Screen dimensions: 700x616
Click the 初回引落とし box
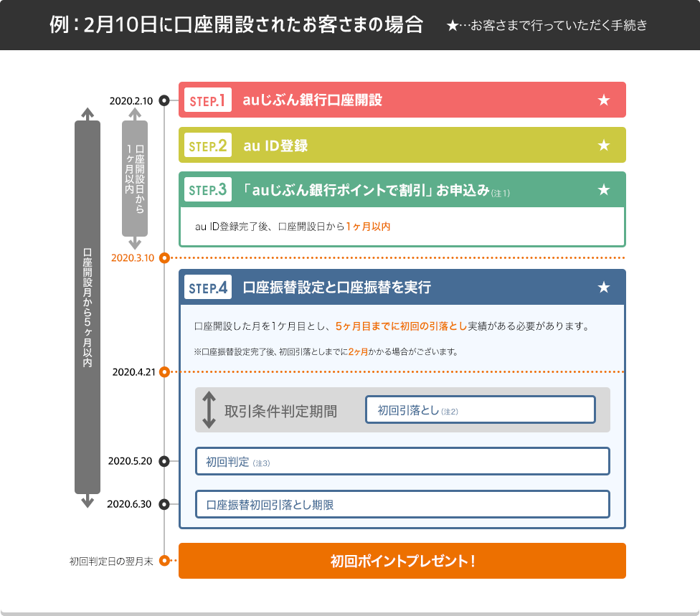click(480, 410)
